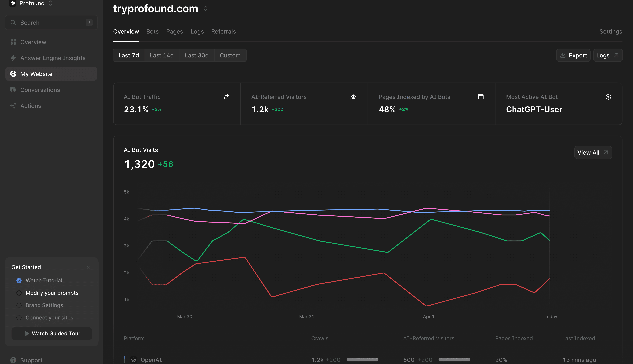Open the Conversations chat icon
This screenshot has width=633, height=364.
13,90
